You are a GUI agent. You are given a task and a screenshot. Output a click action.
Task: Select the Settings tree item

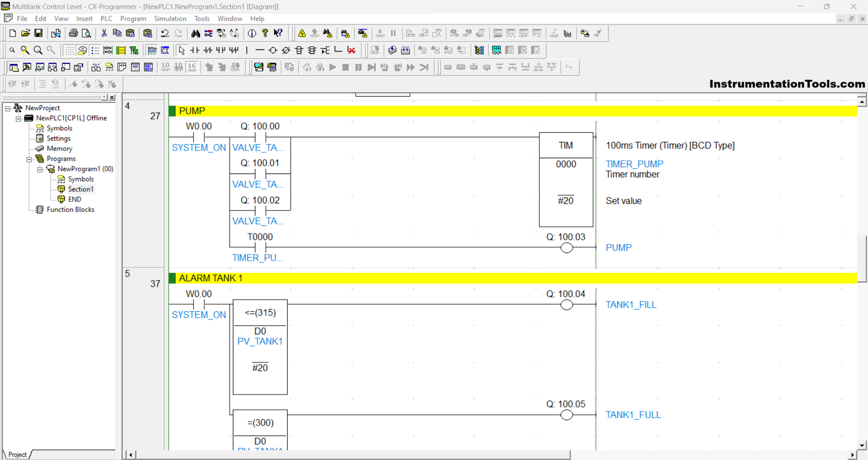point(59,138)
